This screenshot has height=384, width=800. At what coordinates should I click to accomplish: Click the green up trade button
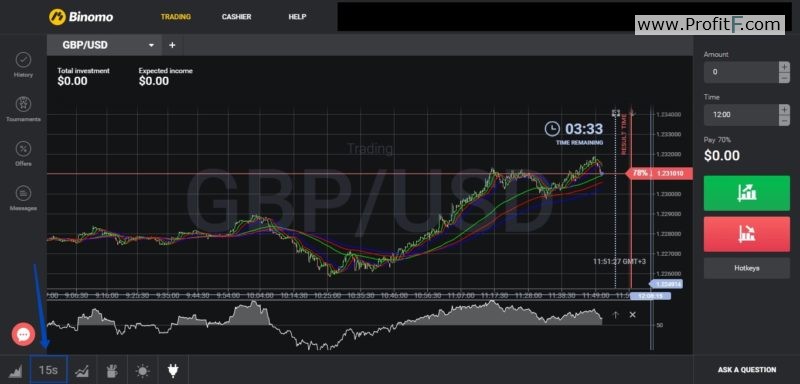pyautogui.click(x=746, y=193)
